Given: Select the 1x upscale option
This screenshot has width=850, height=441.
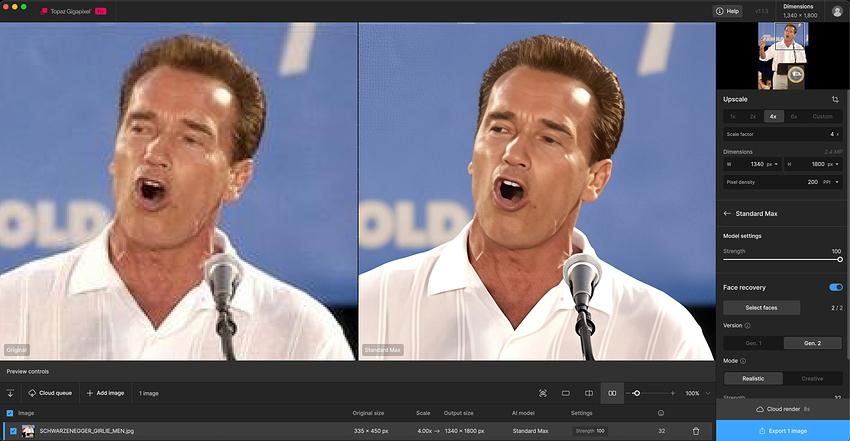Looking at the screenshot, I should (x=732, y=116).
